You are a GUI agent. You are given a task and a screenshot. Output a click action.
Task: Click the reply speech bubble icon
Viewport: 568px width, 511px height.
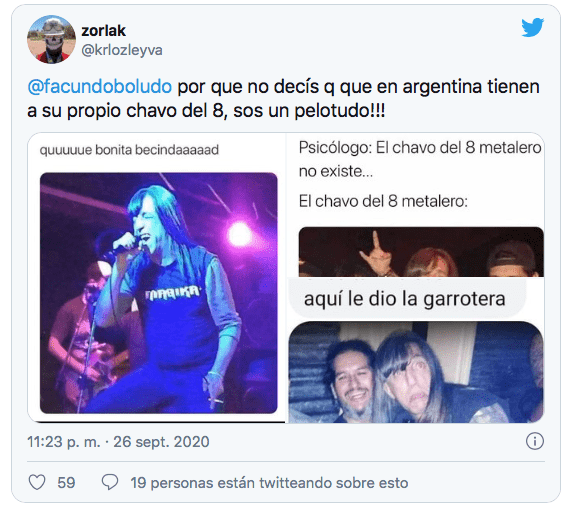tap(110, 482)
